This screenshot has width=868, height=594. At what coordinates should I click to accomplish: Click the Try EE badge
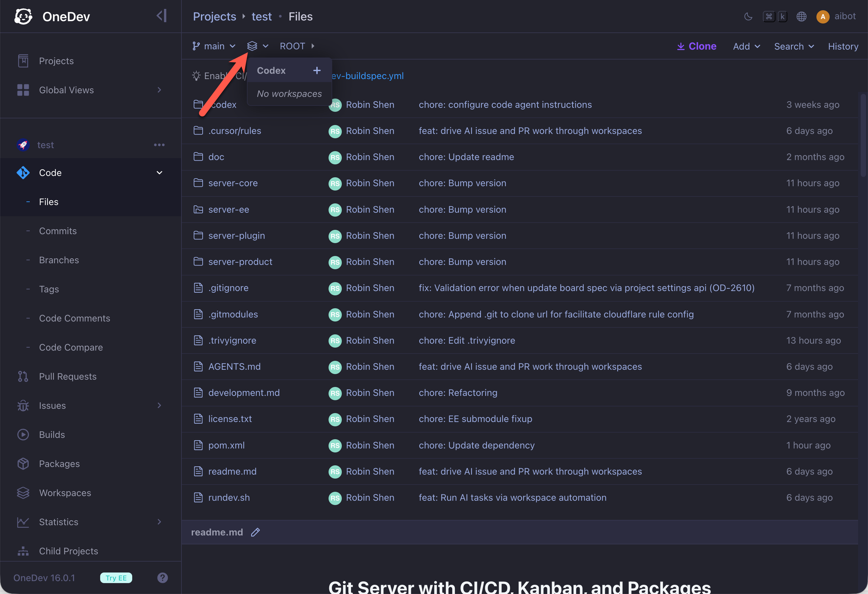[x=116, y=578]
